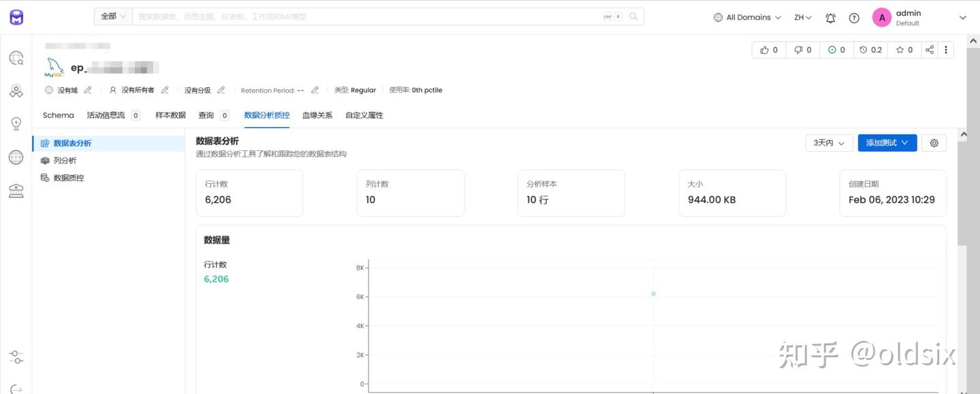Upvote with the thumbs up button
980x394 pixels.
tap(769, 50)
